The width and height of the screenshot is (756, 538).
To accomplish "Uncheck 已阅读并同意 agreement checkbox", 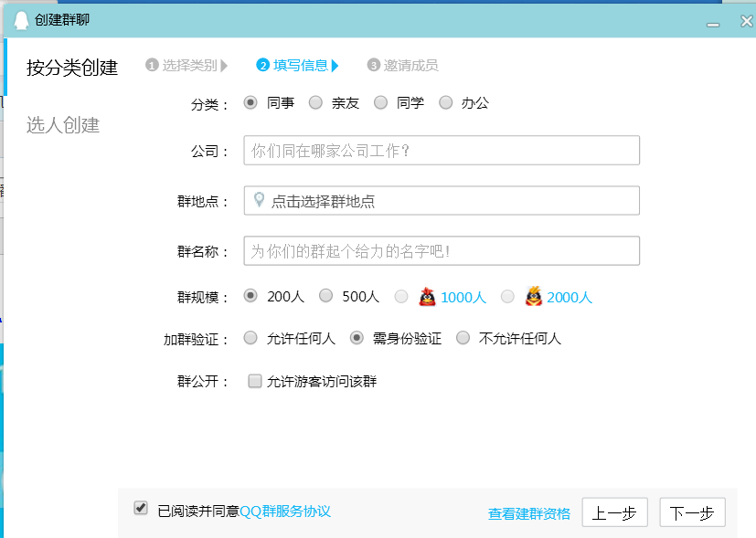I will click(141, 508).
